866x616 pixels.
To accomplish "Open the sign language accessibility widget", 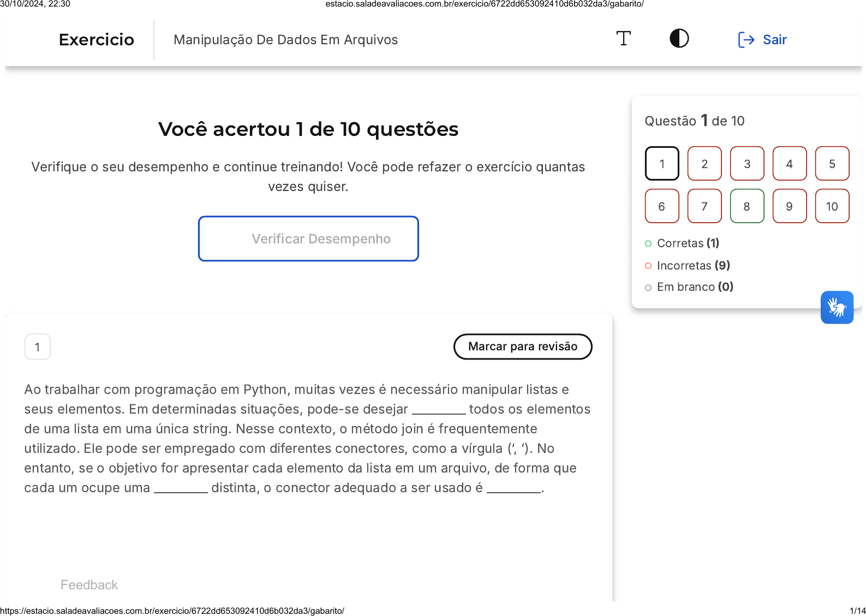I will pos(837,307).
